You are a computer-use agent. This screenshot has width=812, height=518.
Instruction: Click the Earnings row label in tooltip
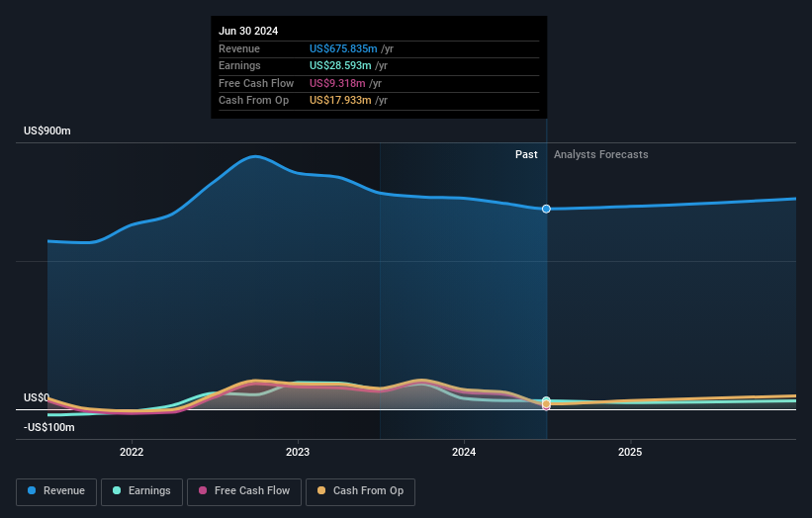[239, 65]
